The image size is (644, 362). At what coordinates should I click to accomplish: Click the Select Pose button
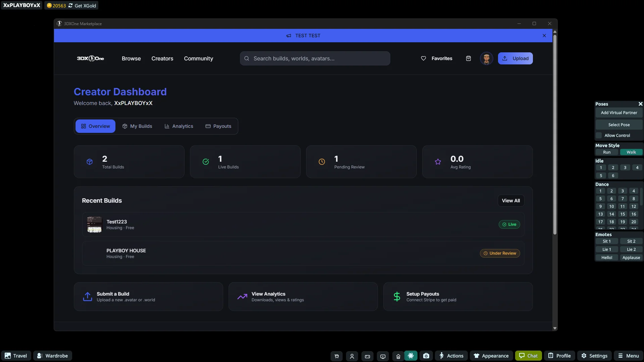(619, 125)
